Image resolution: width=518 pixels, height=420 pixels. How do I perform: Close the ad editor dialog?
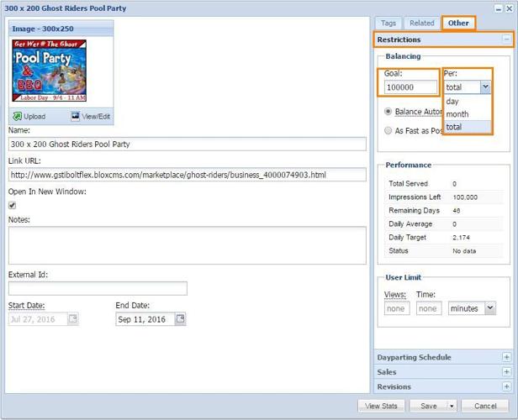[510, 8]
